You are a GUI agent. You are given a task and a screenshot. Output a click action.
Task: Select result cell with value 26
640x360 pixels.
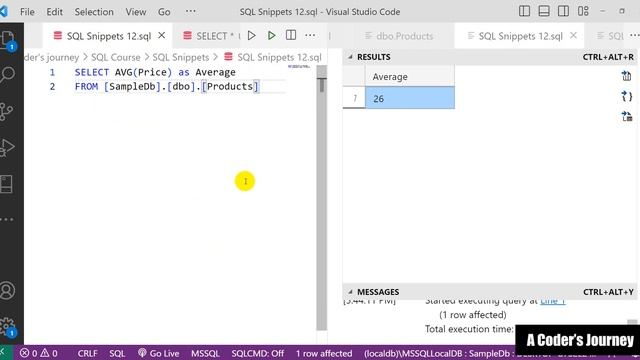pyautogui.click(x=409, y=98)
